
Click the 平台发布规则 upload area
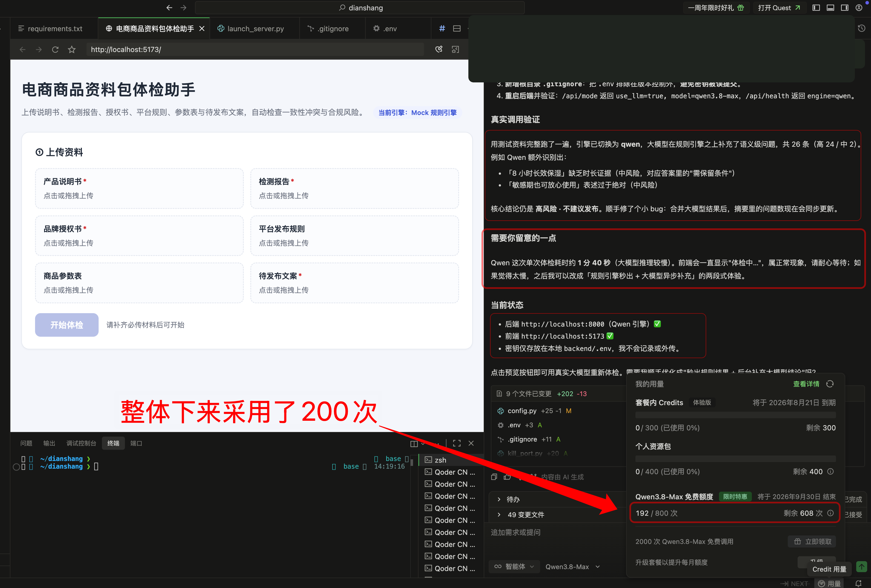(354, 236)
